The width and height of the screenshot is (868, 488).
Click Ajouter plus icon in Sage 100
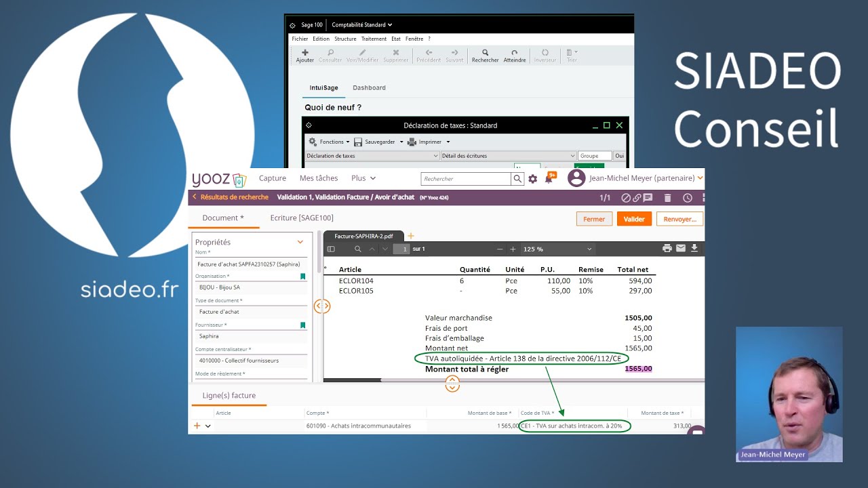pyautogui.click(x=305, y=52)
